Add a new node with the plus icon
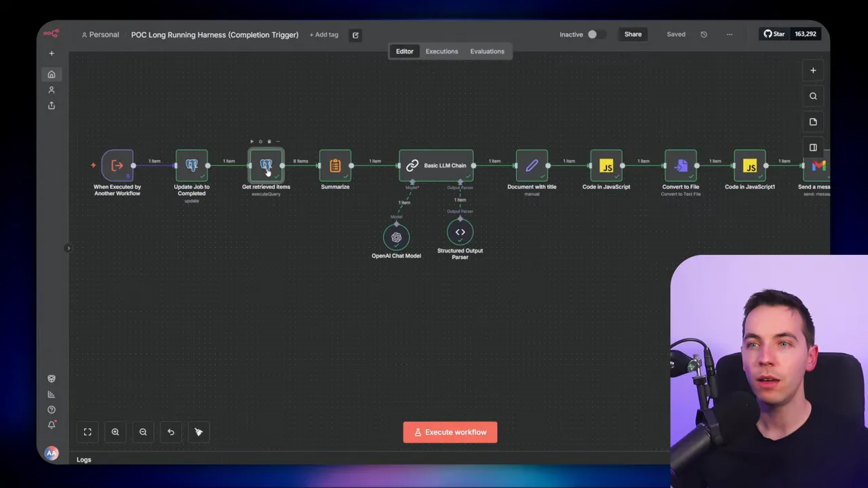Screen dimensions: 868x488 pos(813,70)
